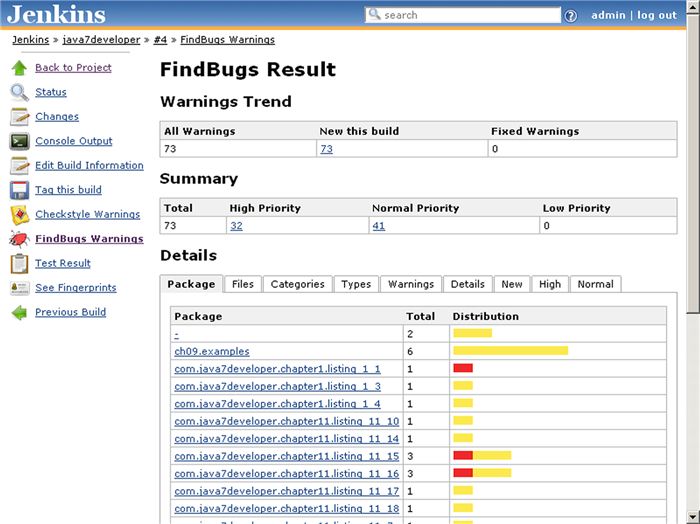Click the search help question mark icon
Screen dimensions: 700x524
pos(571,16)
